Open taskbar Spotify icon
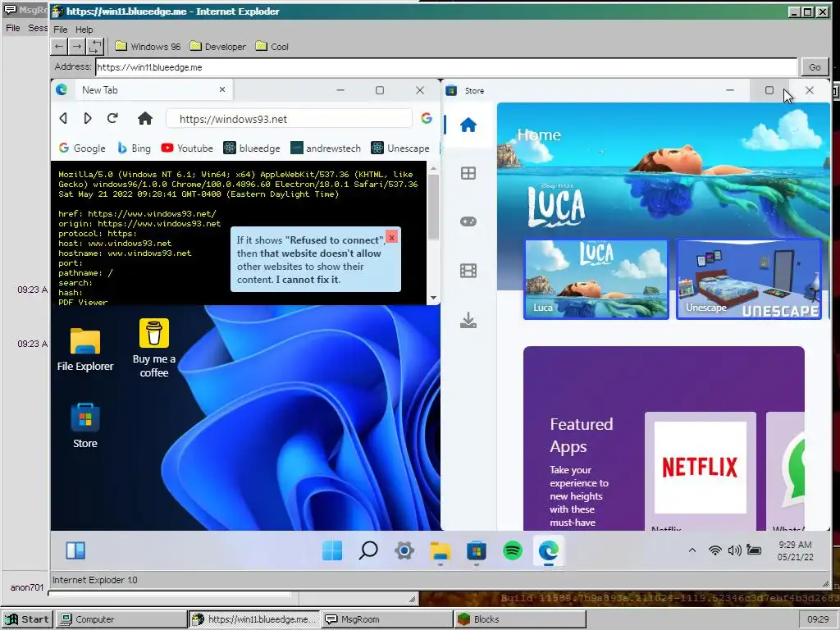Image resolution: width=840 pixels, height=630 pixels. click(513, 550)
